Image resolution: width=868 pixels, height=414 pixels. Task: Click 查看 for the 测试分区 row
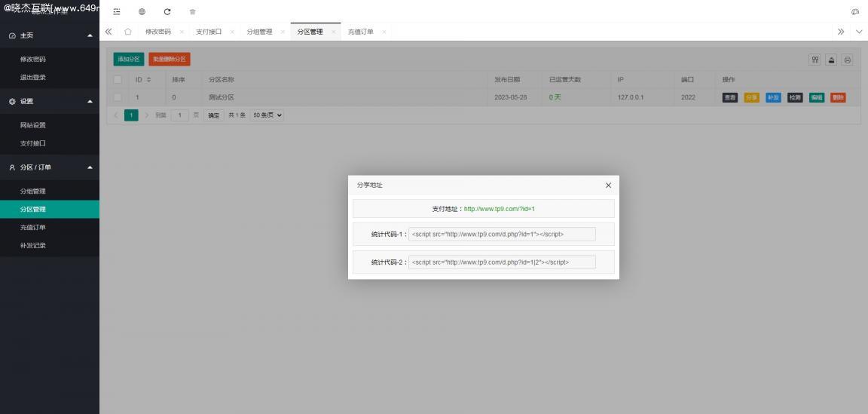pyautogui.click(x=730, y=97)
